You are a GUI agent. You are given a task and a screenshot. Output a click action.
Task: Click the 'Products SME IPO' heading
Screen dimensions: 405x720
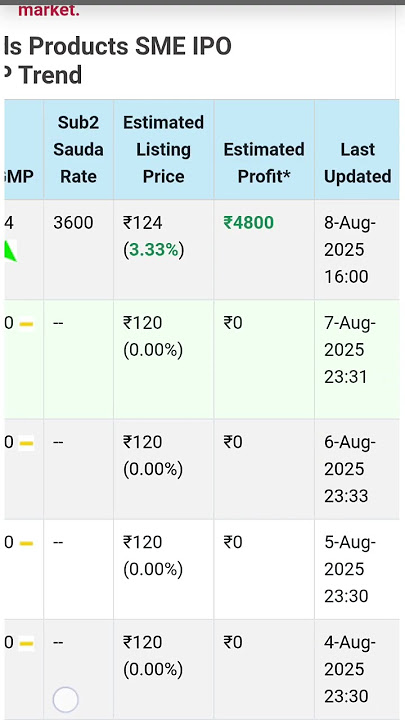[x=130, y=46]
